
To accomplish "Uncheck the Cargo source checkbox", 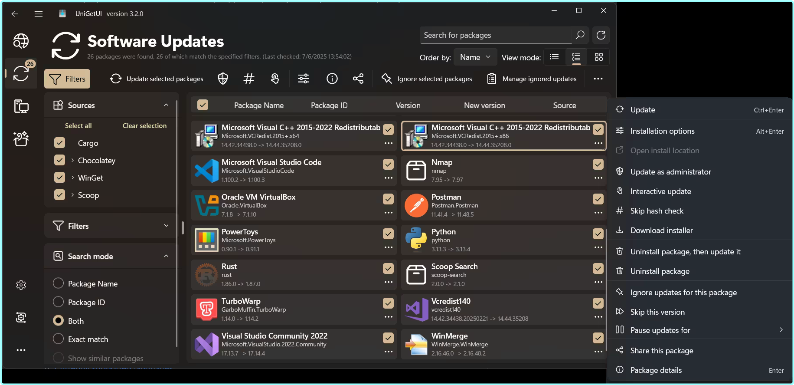I will tap(59, 143).
